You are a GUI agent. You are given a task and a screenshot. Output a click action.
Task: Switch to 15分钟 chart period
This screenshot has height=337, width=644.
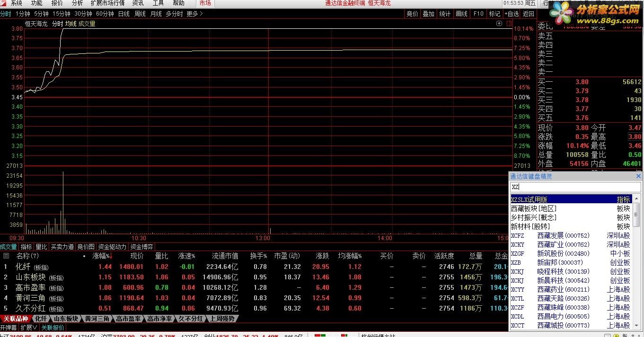click(x=62, y=14)
